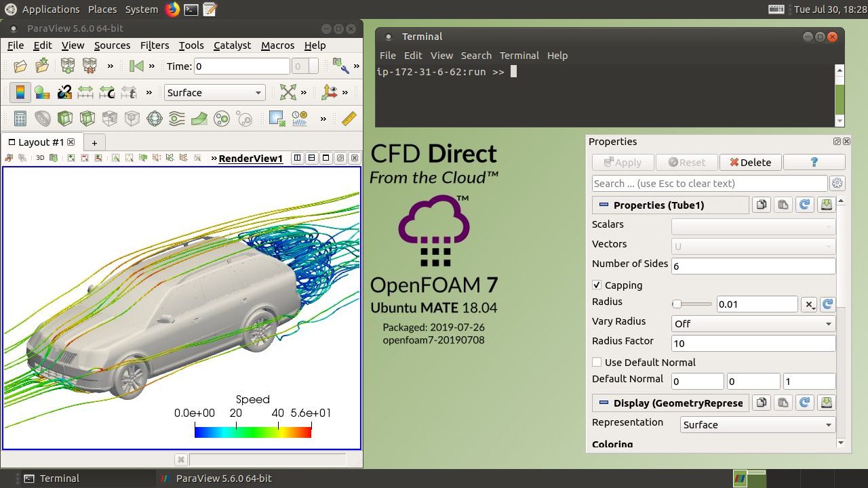The height and width of the screenshot is (488, 868).
Task: Uncheck the Capping checkbox
Action: [597, 285]
